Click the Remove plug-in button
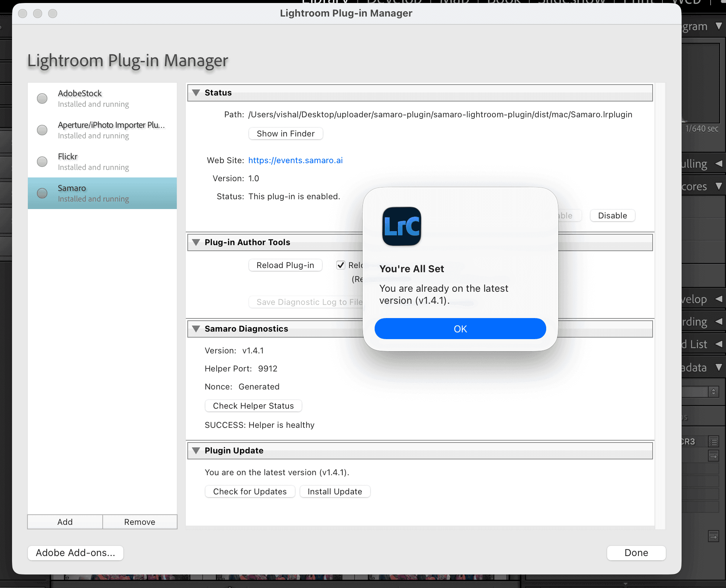Screen dimensions: 726x588 pyautogui.click(x=140, y=522)
